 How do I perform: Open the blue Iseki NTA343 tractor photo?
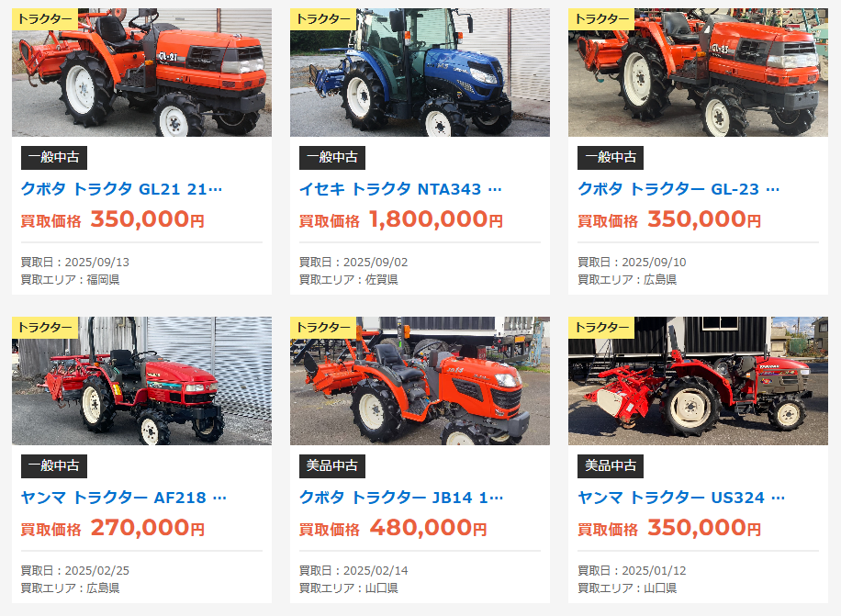(420, 73)
